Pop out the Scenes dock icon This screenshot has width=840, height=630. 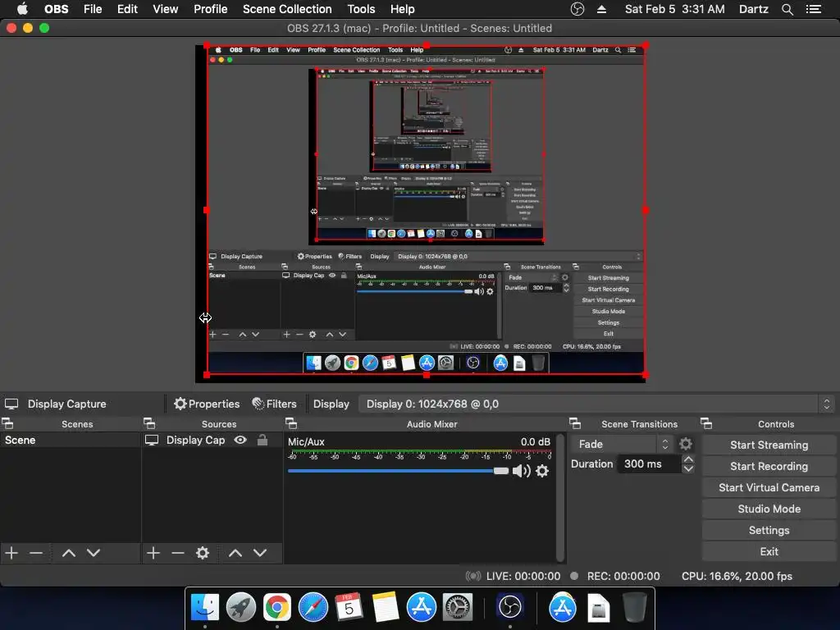pyautogui.click(x=7, y=424)
